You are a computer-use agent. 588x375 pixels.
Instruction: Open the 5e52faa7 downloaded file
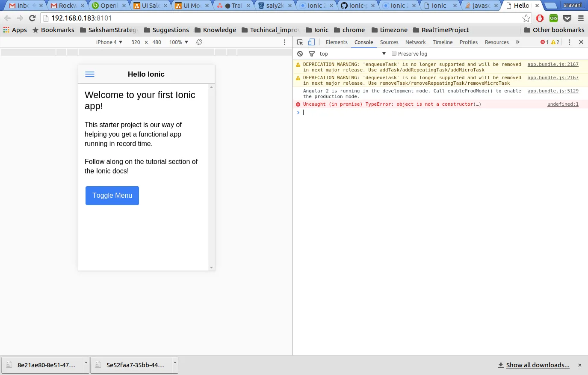pyautogui.click(x=131, y=365)
